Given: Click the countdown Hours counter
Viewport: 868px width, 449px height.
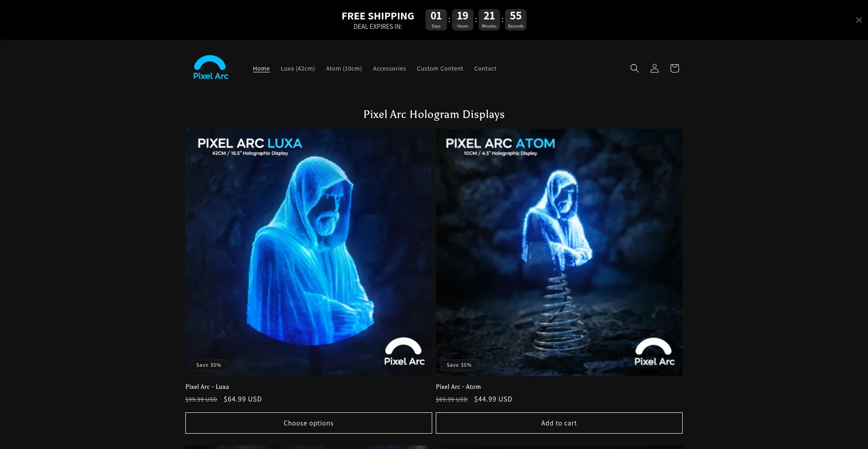Looking at the screenshot, I should point(462,20).
